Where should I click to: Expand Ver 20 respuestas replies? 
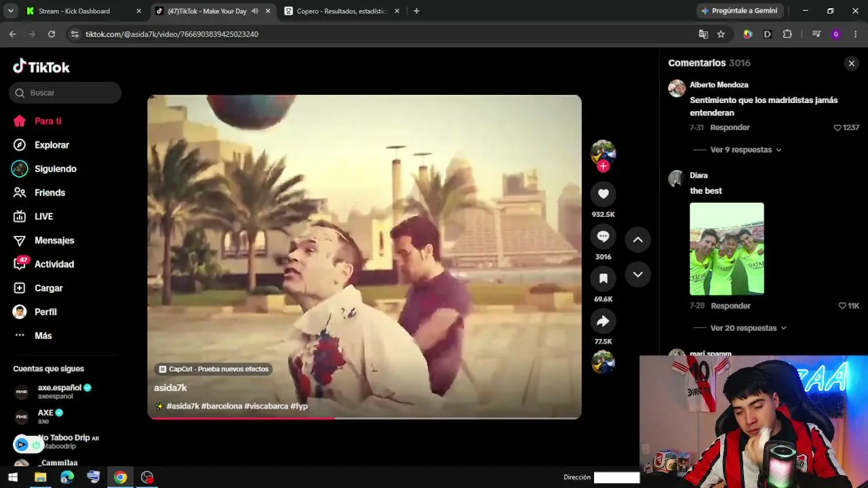tap(749, 328)
